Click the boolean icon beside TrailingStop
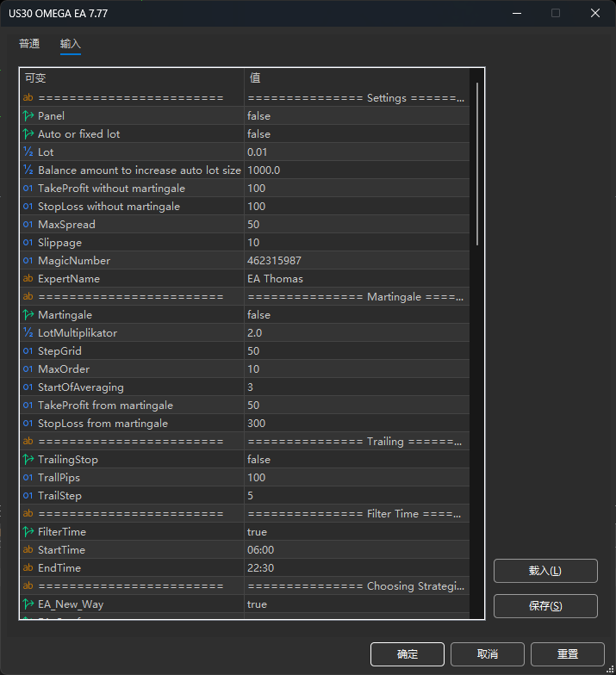This screenshot has width=616, height=675. pyautogui.click(x=28, y=460)
